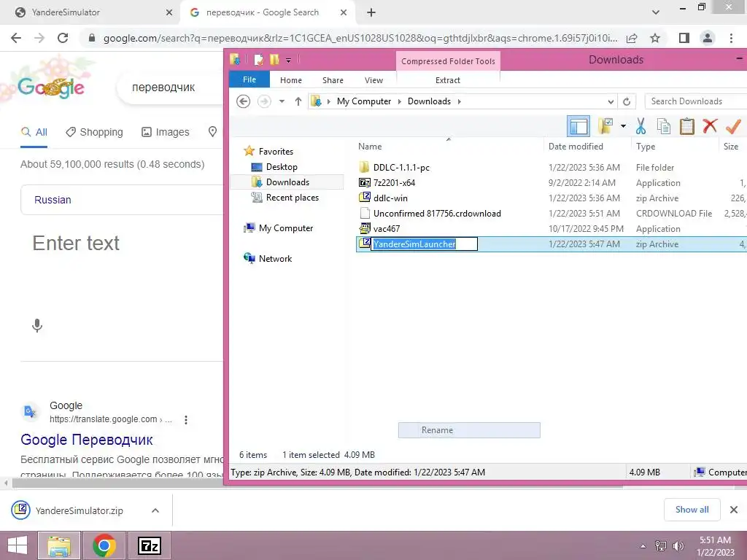Open the Customize Quick Access Toolbar dropdown
747x560 pixels.
coord(288,60)
